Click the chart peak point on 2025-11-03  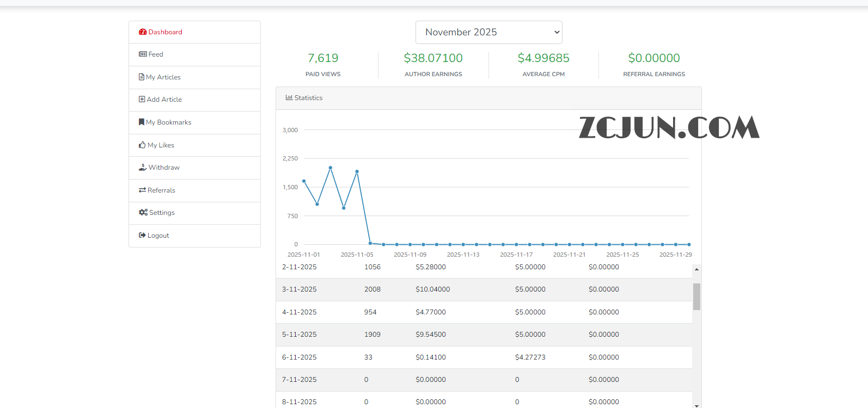point(331,168)
